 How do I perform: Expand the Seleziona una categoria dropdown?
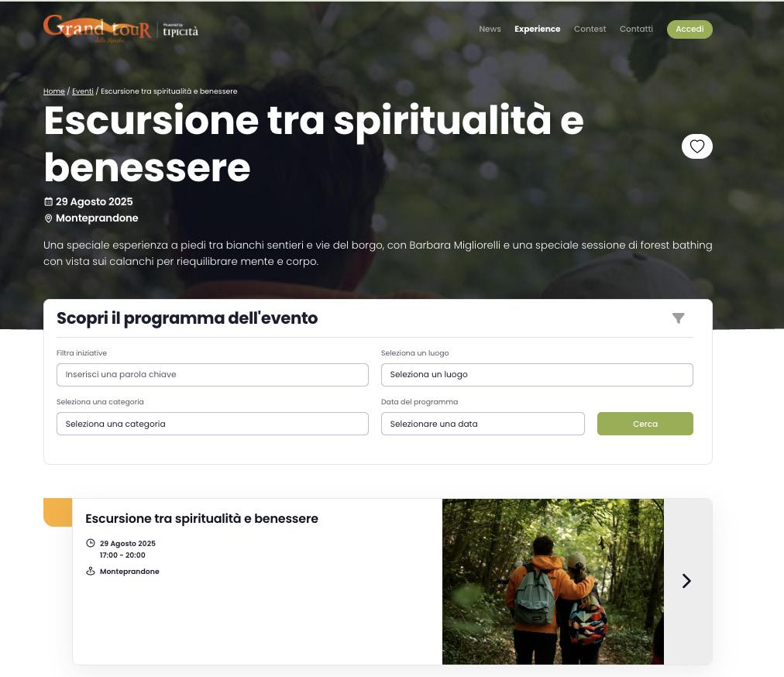(x=212, y=424)
